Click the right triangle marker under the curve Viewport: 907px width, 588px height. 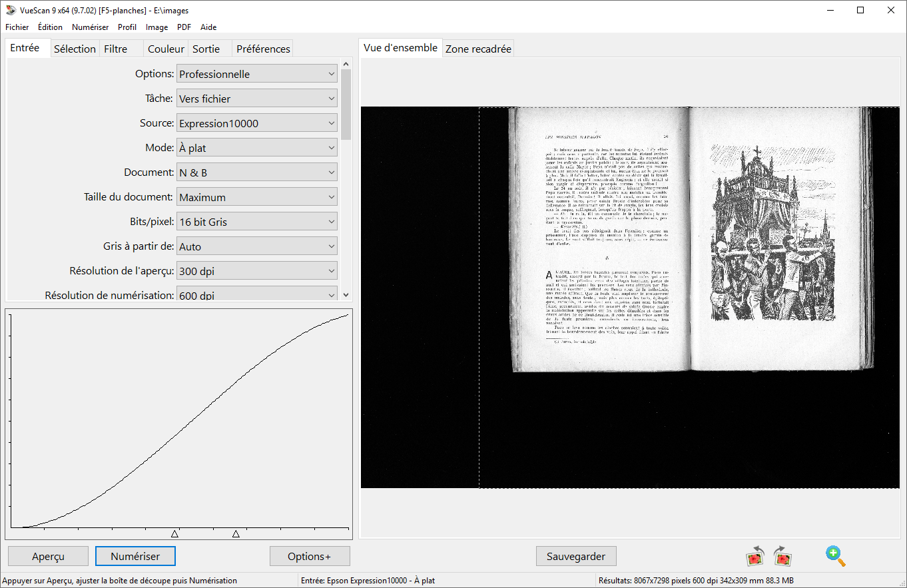click(x=236, y=534)
